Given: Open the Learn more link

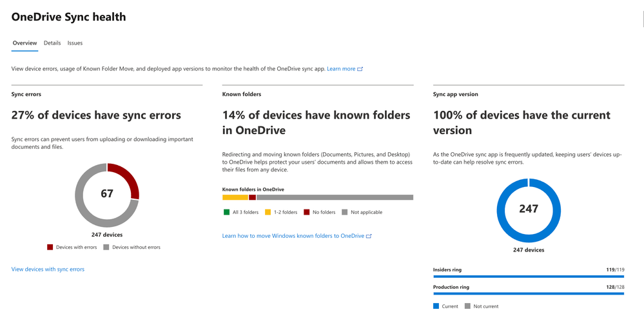Looking at the screenshot, I should pyautogui.click(x=341, y=69).
